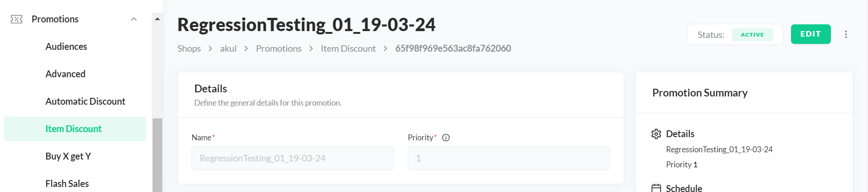Click the Name input field
The height and width of the screenshot is (192, 868).
(x=292, y=158)
